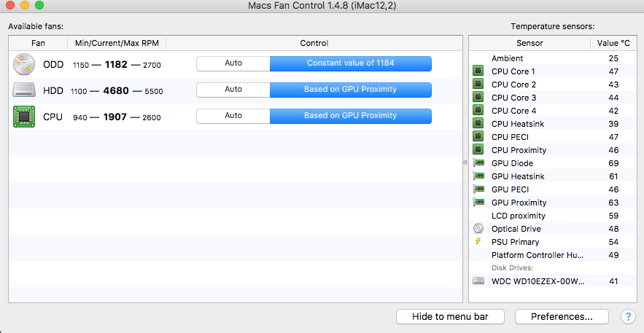Click the Value °C column header

click(613, 43)
